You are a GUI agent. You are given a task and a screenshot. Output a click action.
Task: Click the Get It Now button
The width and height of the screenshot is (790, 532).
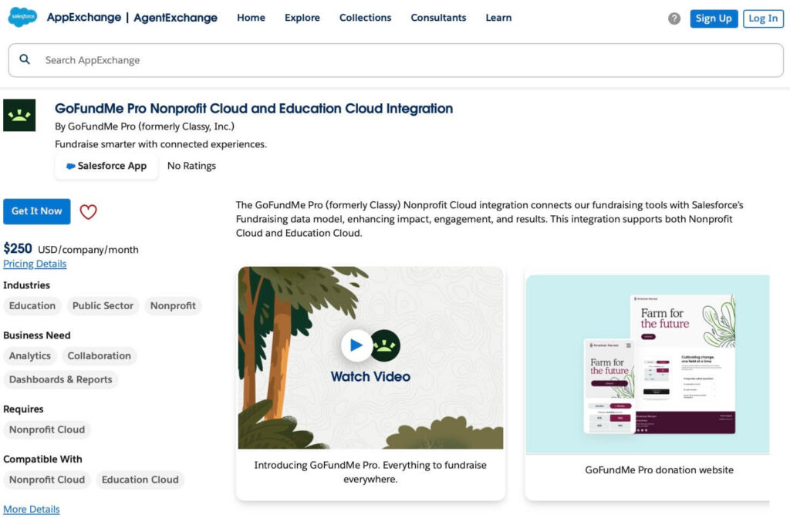[x=37, y=211]
